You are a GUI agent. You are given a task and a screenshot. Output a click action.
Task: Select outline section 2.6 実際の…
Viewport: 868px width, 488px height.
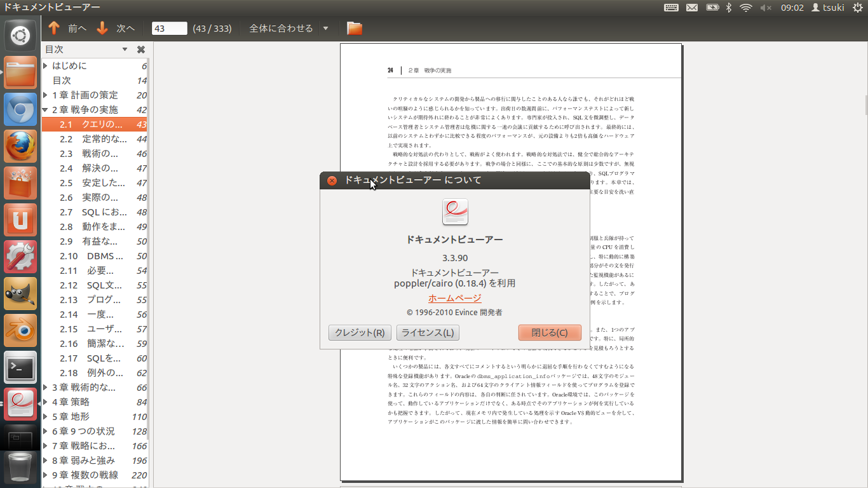[95, 198]
